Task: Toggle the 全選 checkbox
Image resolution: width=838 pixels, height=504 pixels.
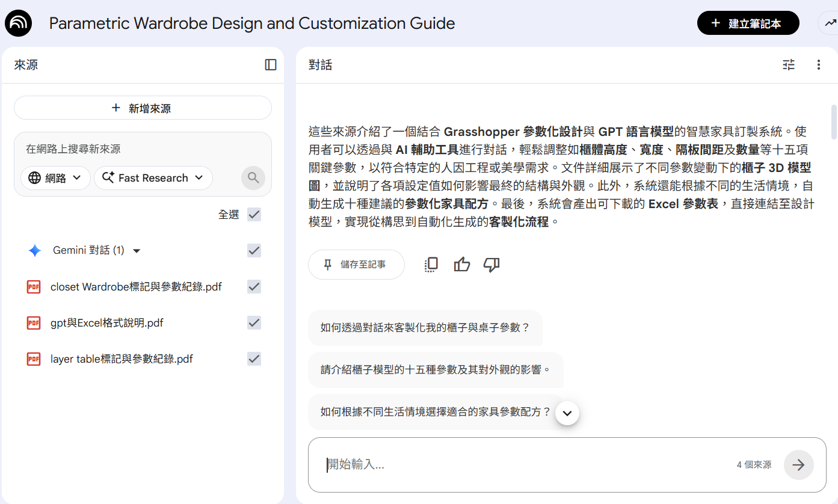Action: click(x=254, y=215)
